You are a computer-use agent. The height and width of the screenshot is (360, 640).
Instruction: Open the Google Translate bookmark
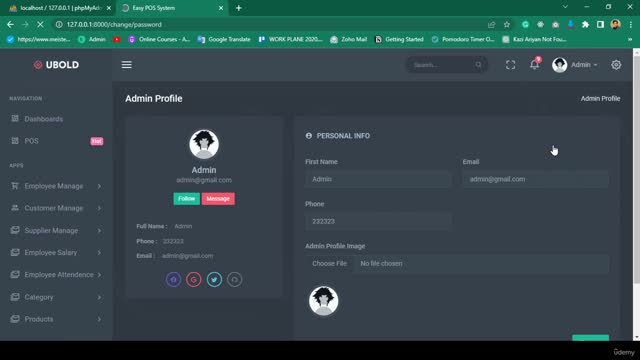coord(224,39)
